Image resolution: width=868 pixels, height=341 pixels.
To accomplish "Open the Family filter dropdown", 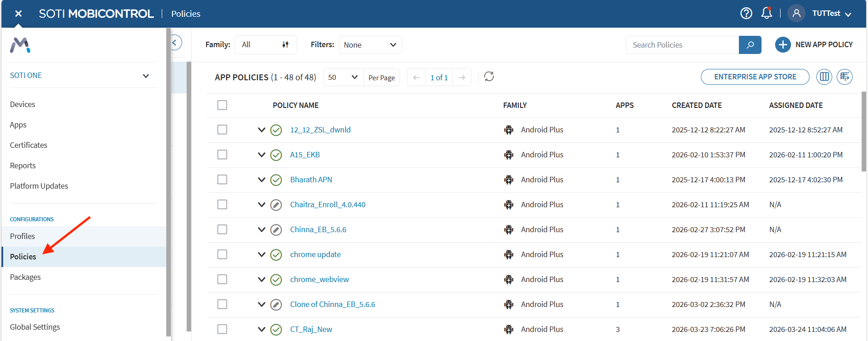I will 265,45.
